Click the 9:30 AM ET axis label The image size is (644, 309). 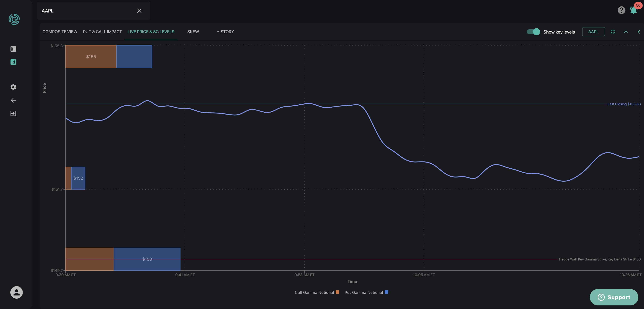click(66, 275)
